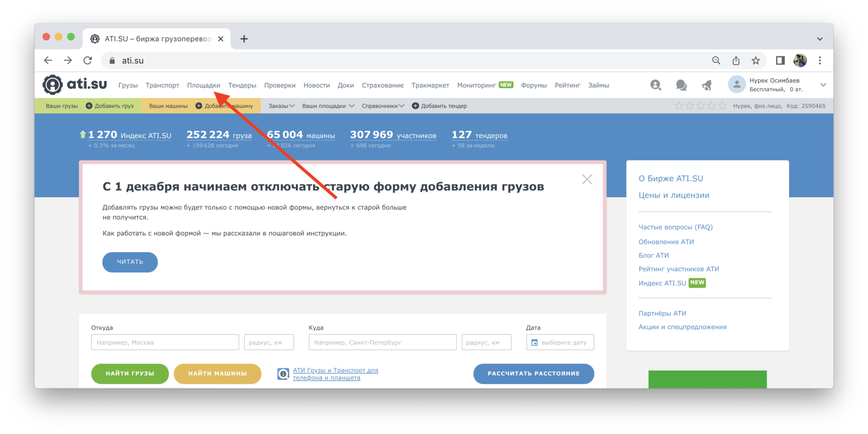Viewport: 868px width, 434px height.
Task: Click the 252 224 груза statistic
Action: click(x=219, y=135)
